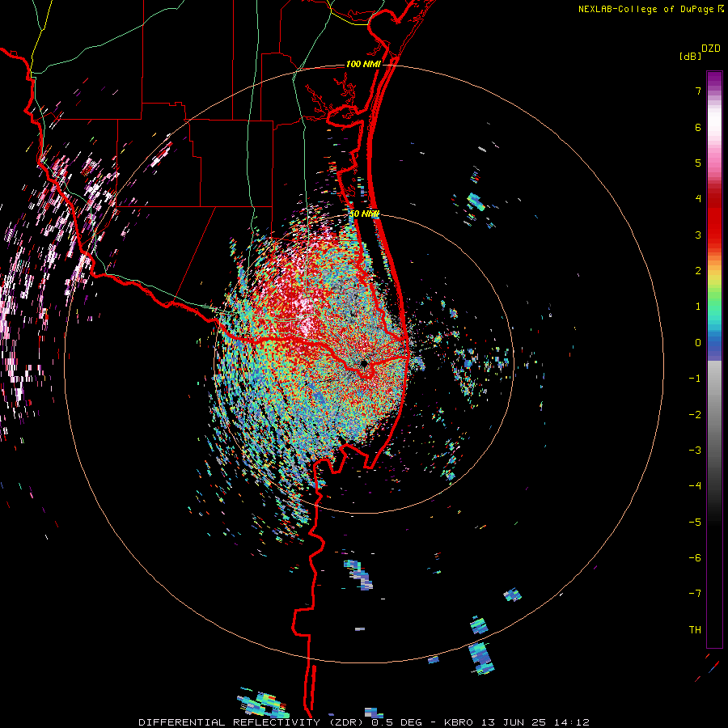Click the Differential Reflectivity caption at bottom
This screenshot has width=728, height=728.
[364, 722]
